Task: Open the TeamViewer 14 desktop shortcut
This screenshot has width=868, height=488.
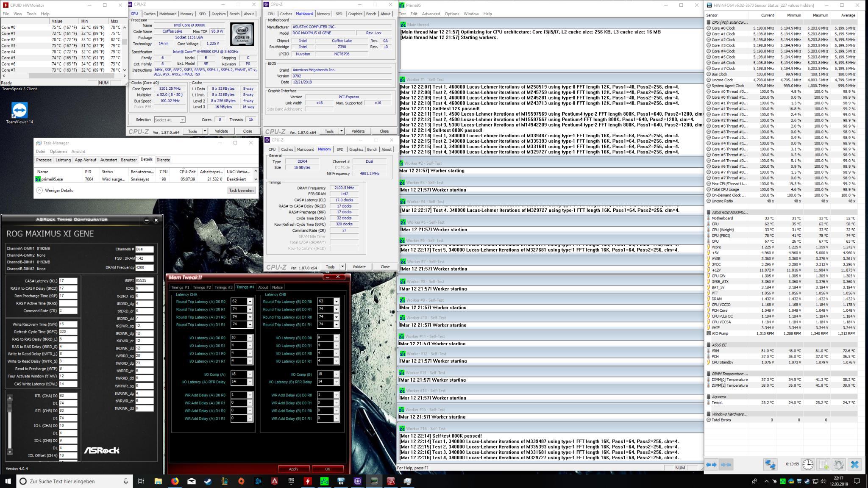Action: coord(19,113)
